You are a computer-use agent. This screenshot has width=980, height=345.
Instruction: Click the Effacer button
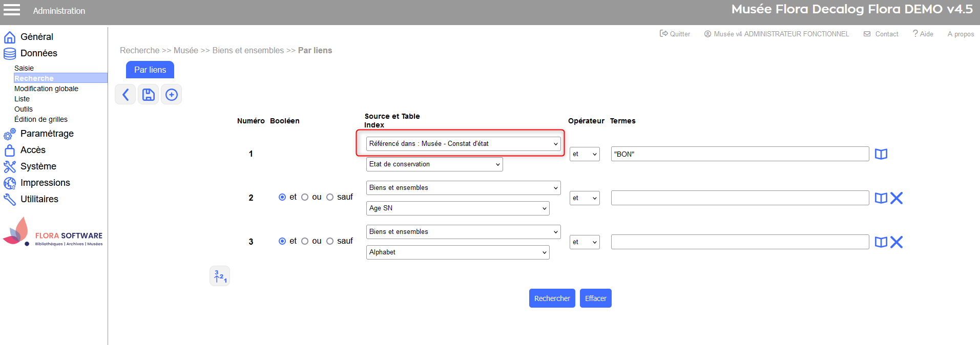click(595, 298)
